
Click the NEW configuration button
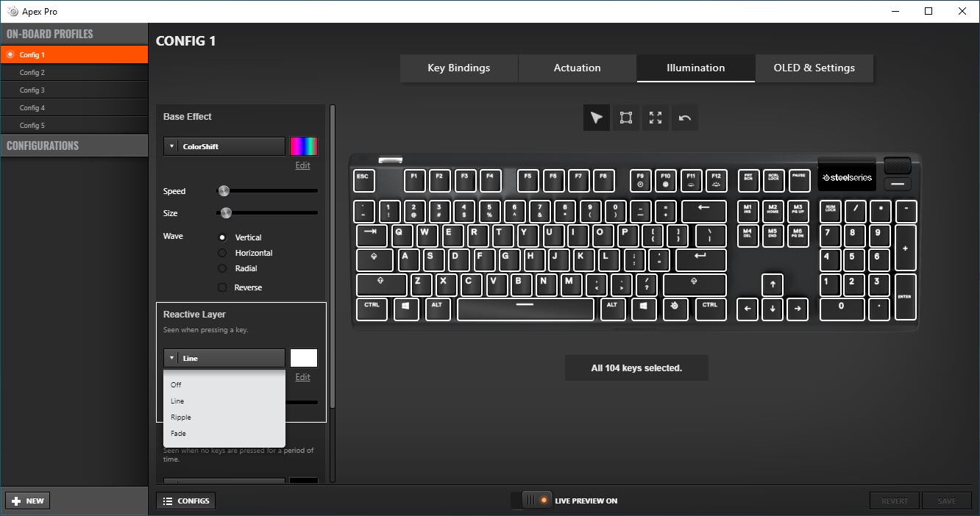coord(28,501)
